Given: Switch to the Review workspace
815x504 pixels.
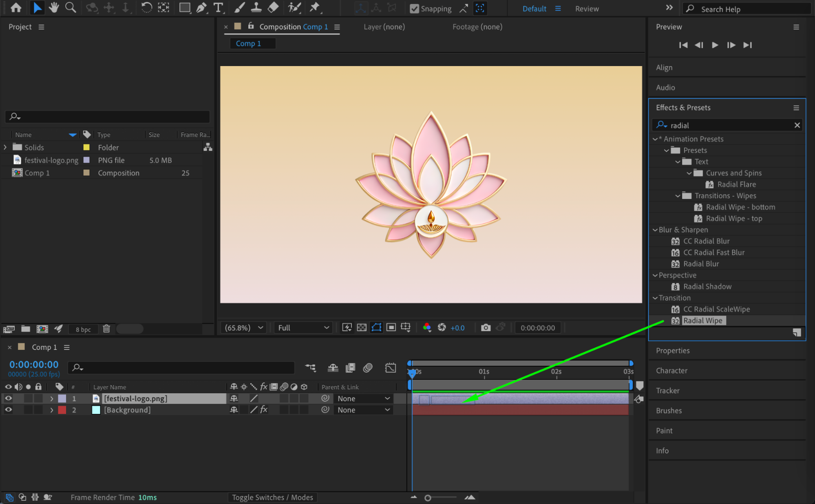Looking at the screenshot, I should (x=587, y=9).
